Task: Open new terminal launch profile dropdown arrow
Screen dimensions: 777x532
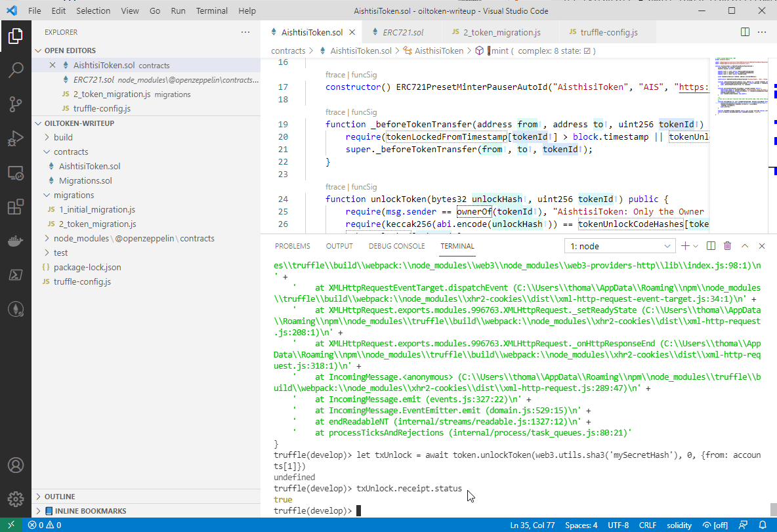Action: [696, 246]
